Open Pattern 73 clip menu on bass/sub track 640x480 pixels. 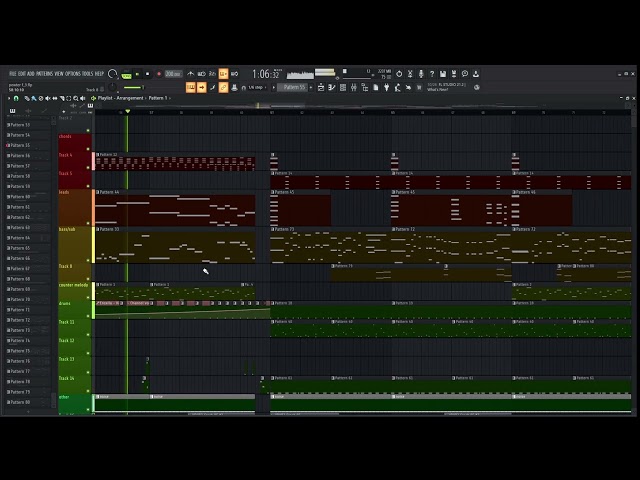click(x=273, y=229)
